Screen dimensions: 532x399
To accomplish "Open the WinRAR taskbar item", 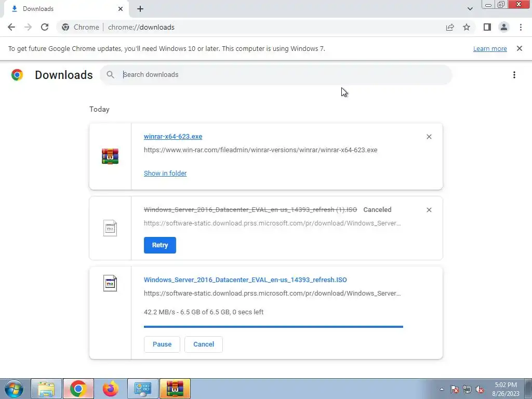I will (175, 389).
